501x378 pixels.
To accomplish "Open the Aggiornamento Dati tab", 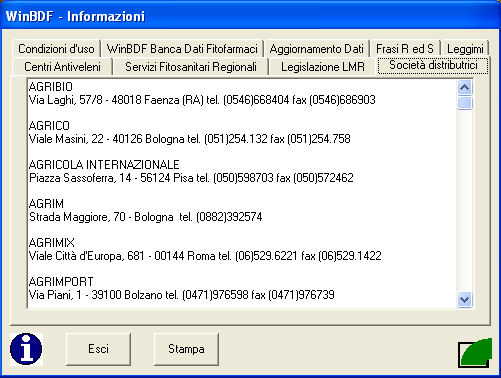I will tap(317, 49).
